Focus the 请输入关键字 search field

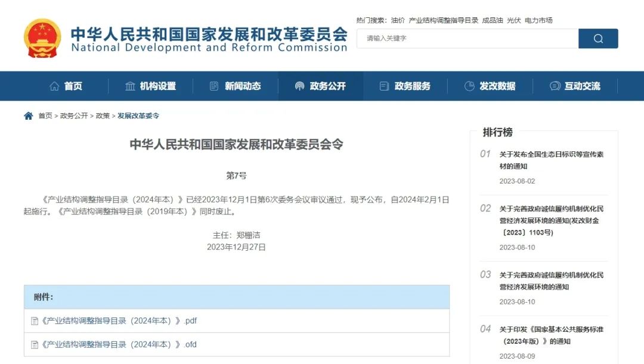[467, 39]
